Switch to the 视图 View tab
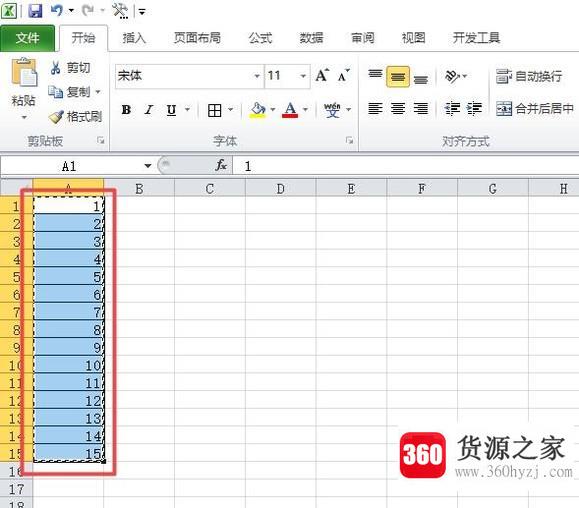This screenshot has width=579, height=508. 414,38
